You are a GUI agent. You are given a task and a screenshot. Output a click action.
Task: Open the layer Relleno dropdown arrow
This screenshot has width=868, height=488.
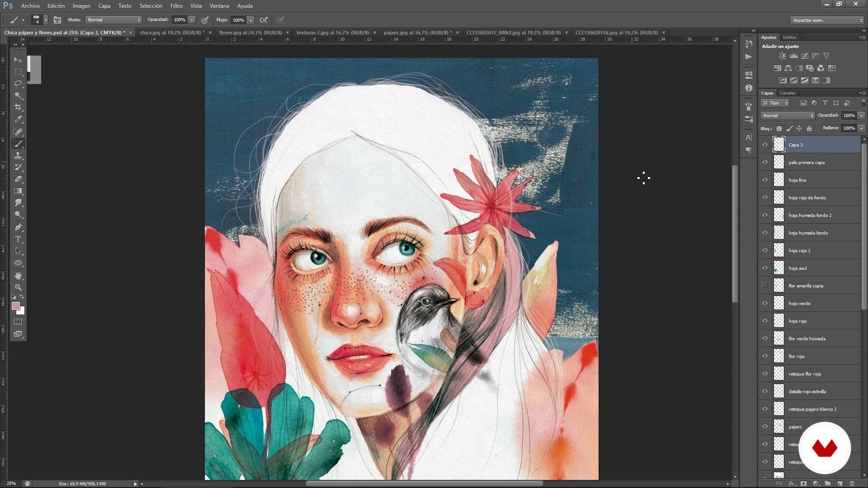[861, 128]
